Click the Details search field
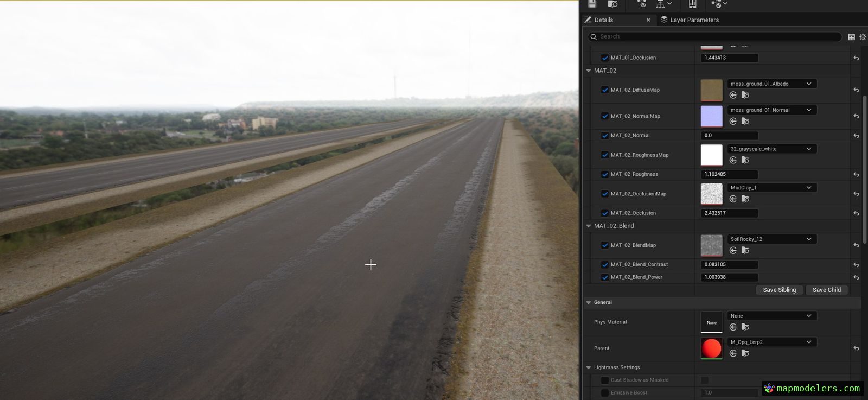The height and width of the screenshot is (400, 868). pos(715,36)
